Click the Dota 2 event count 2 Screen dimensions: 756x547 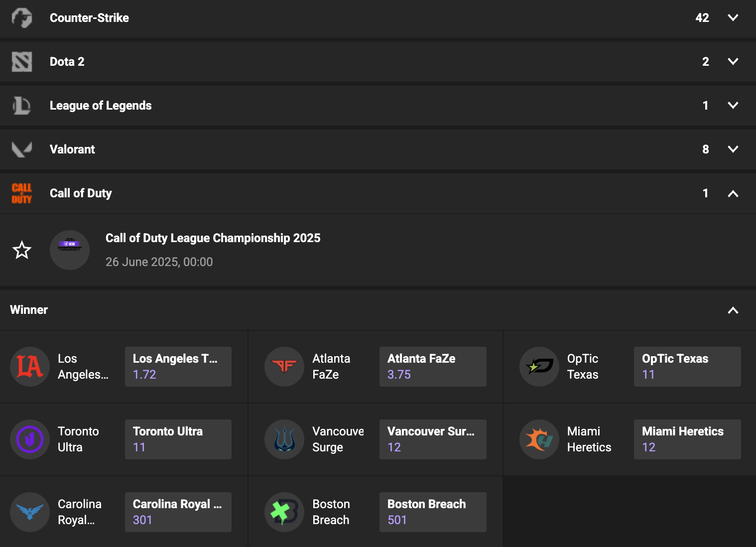click(x=706, y=62)
